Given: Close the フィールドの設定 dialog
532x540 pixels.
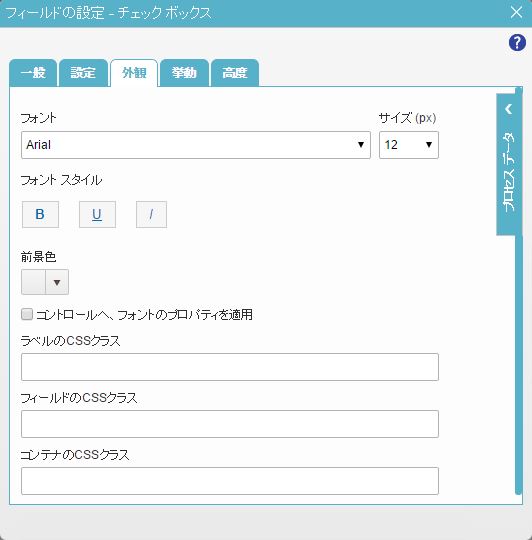Looking at the screenshot, I should (517, 12).
